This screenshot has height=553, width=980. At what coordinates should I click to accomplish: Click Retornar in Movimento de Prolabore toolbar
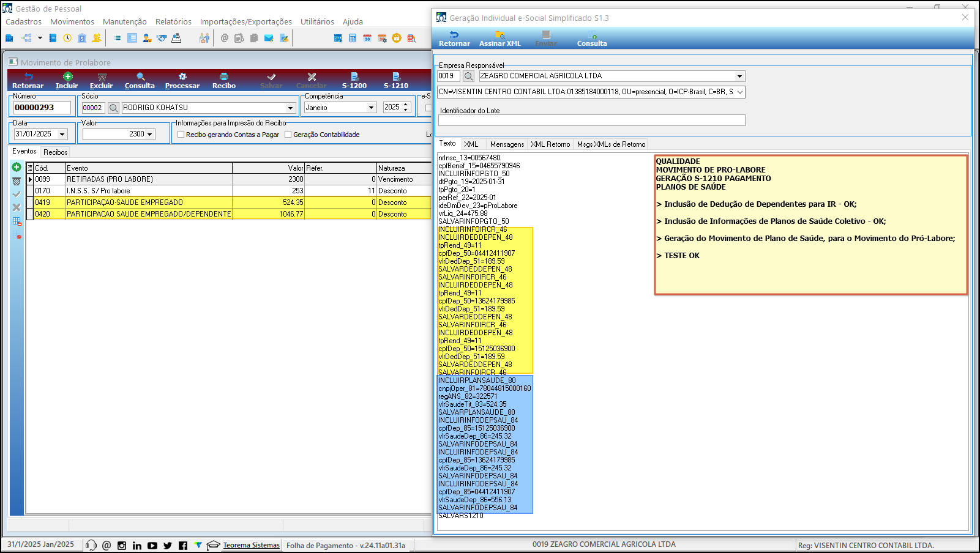click(28, 81)
